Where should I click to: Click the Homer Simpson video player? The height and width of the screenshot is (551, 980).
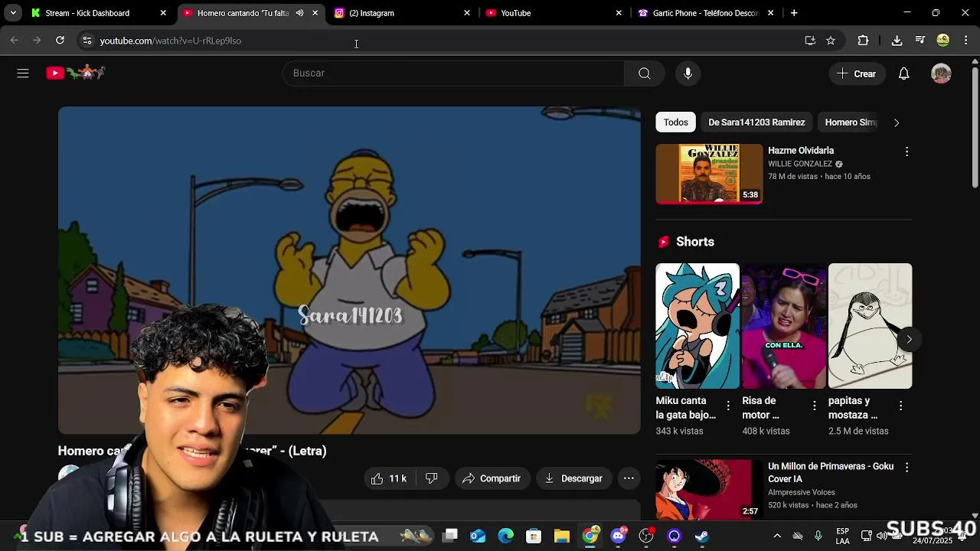(x=349, y=271)
